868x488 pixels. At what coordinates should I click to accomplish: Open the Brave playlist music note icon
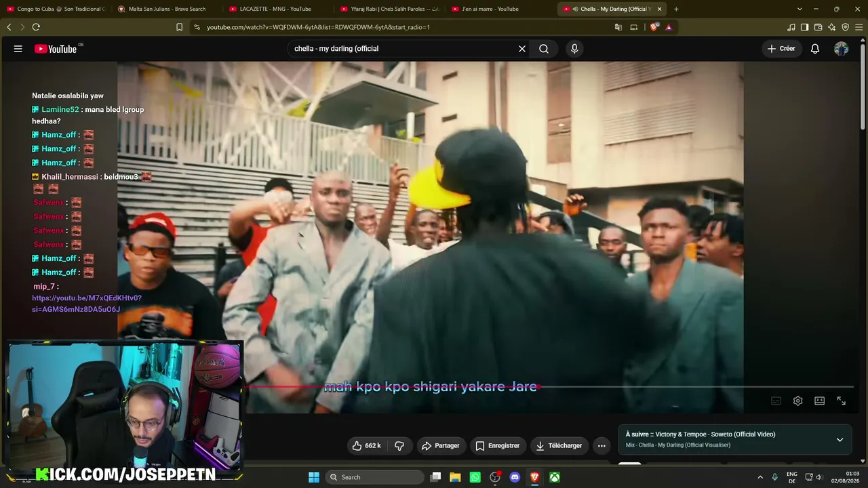[791, 27]
